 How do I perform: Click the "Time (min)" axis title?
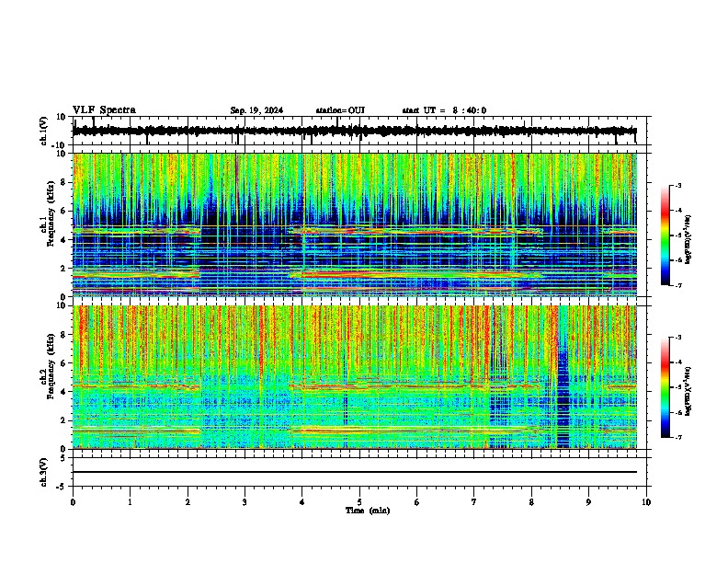pos(368,511)
